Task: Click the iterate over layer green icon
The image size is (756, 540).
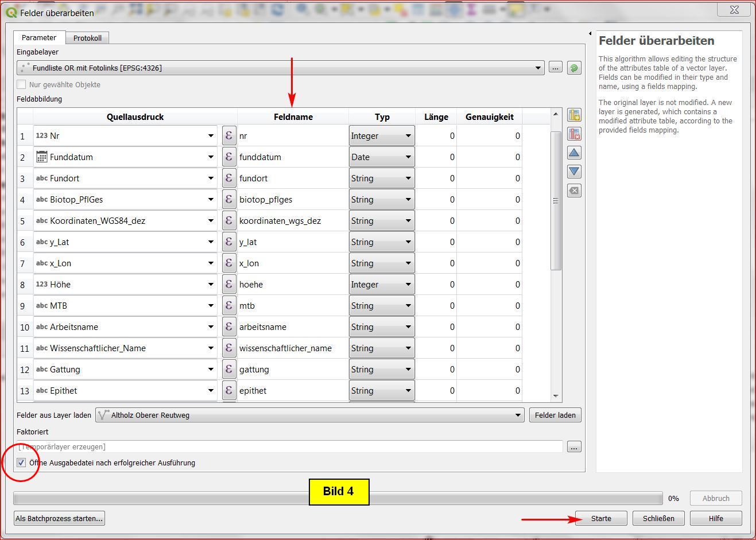Action: tap(573, 68)
